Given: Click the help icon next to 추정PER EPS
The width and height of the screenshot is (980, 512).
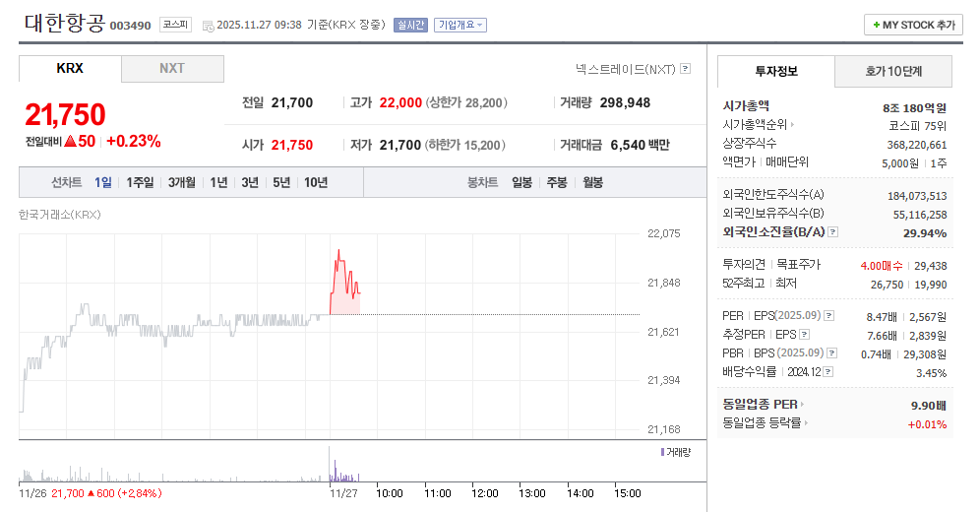Looking at the screenshot, I should [x=805, y=335].
